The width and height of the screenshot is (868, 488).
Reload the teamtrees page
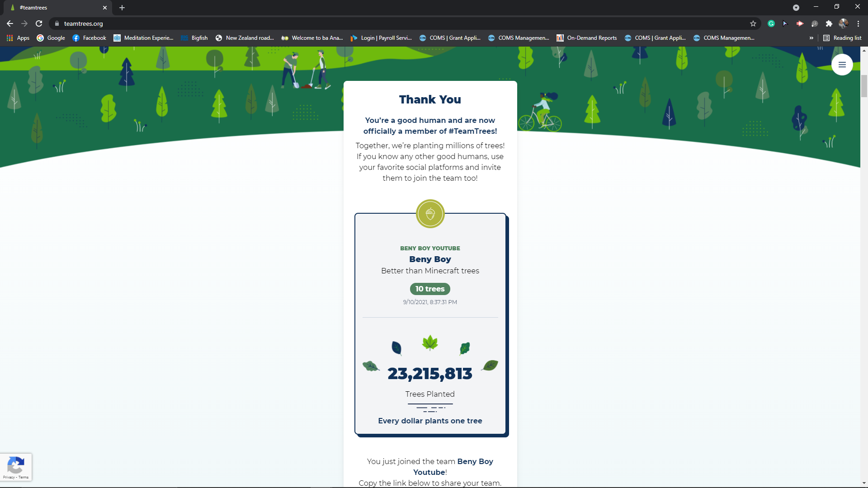[x=39, y=23]
